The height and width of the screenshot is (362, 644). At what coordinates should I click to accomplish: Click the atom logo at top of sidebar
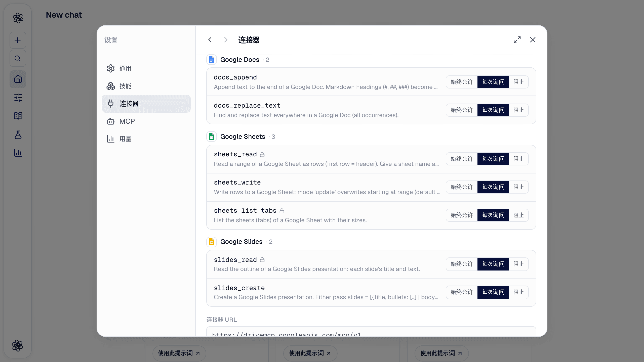(18, 18)
